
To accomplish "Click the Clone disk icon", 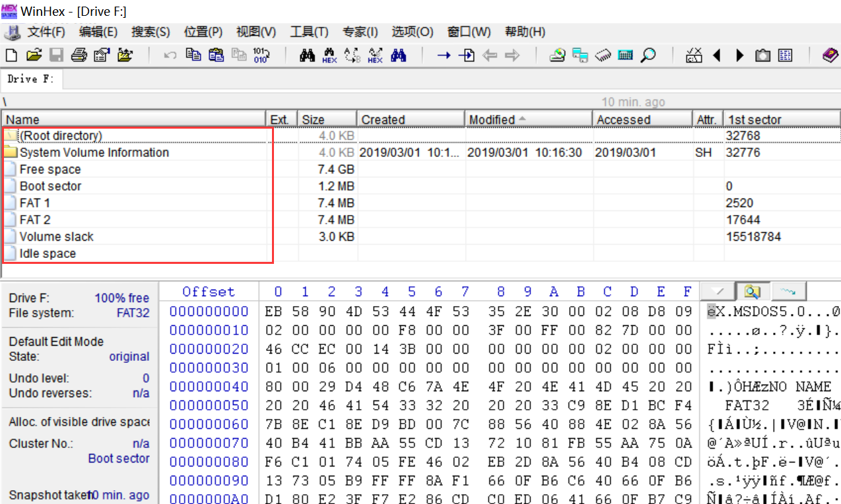I will (x=580, y=55).
